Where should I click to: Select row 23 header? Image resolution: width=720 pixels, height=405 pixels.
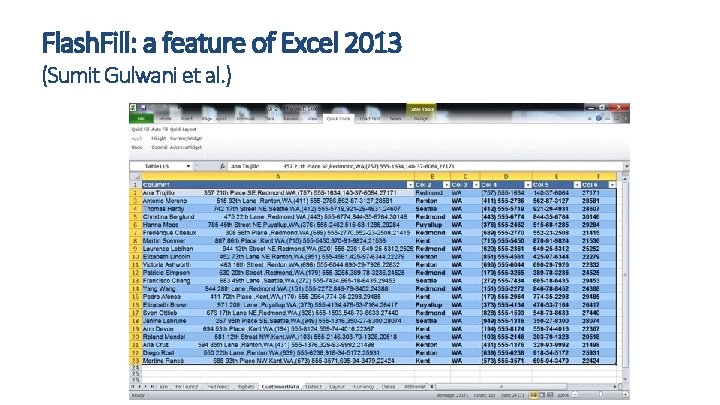tap(135, 361)
